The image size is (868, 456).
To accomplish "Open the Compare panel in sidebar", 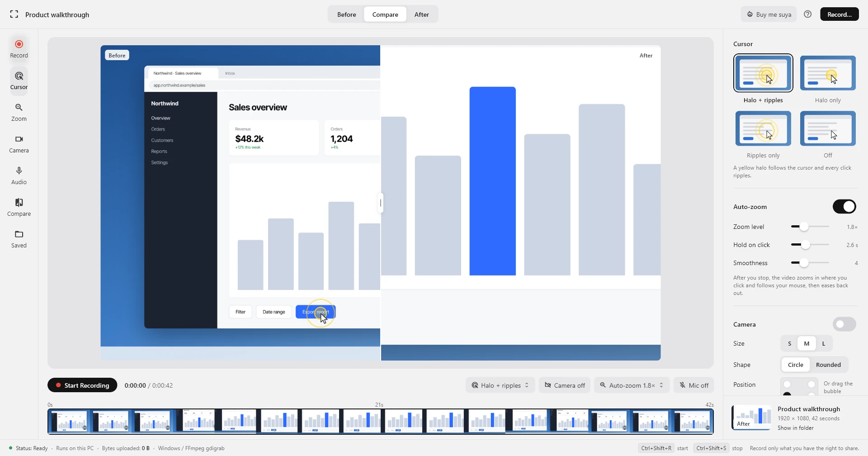I will [19, 207].
